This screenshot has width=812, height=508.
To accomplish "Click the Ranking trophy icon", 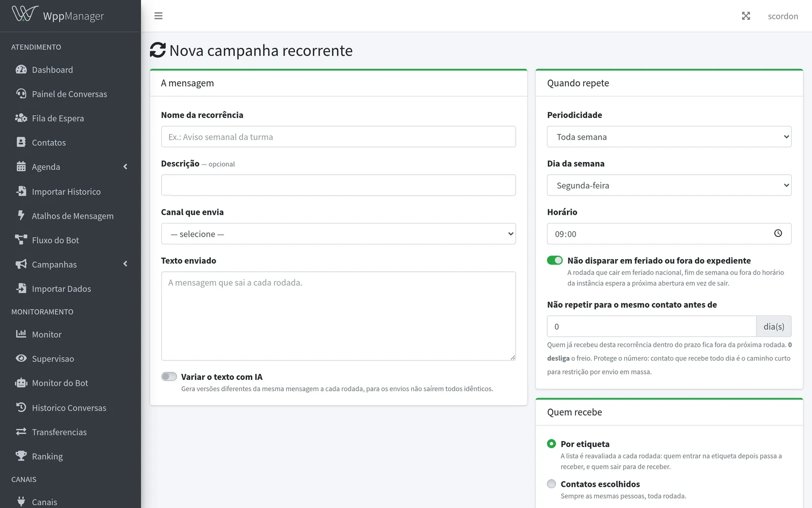I will pos(21,456).
